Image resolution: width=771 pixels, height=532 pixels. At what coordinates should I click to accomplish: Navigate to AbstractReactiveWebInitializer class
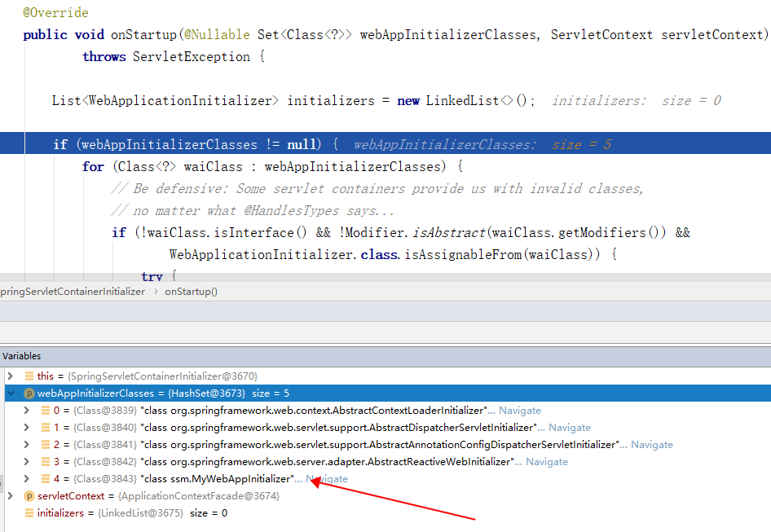pyautogui.click(x=546, y=462)
